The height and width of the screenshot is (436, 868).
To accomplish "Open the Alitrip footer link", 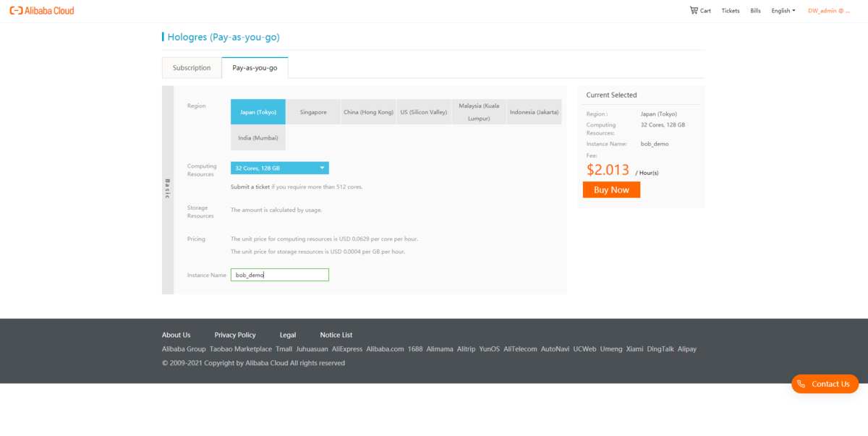I will pos(467,349).
